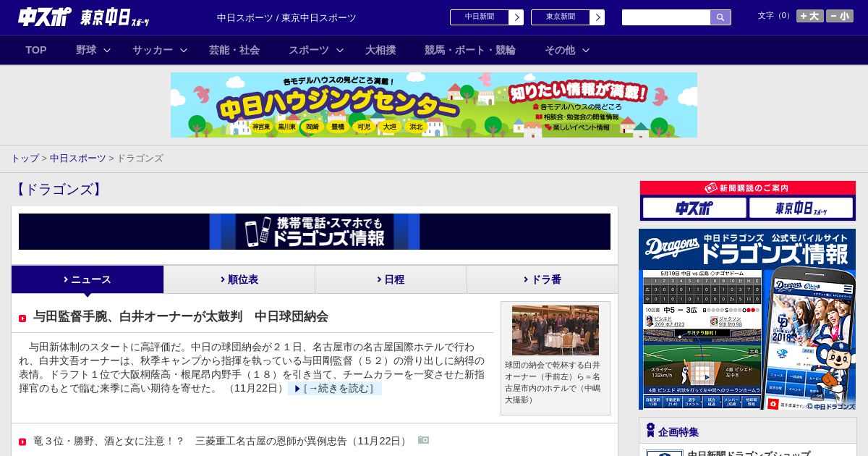
Task: Open 芸能・社会 in navigation bar
Action: (x=234, y=50)
